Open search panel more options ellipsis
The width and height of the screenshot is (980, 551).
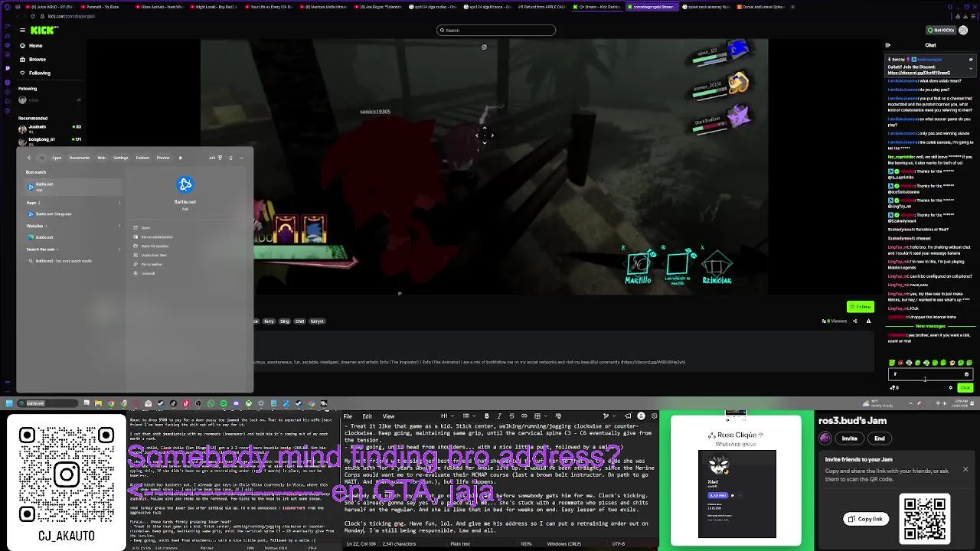coord(241,158)
